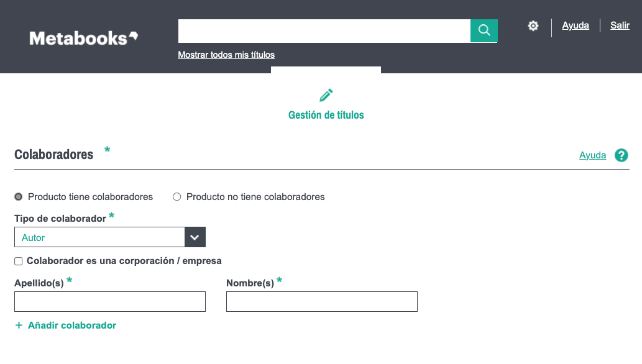Click Salir to log out
642x364 pixels.
point(620,25)
